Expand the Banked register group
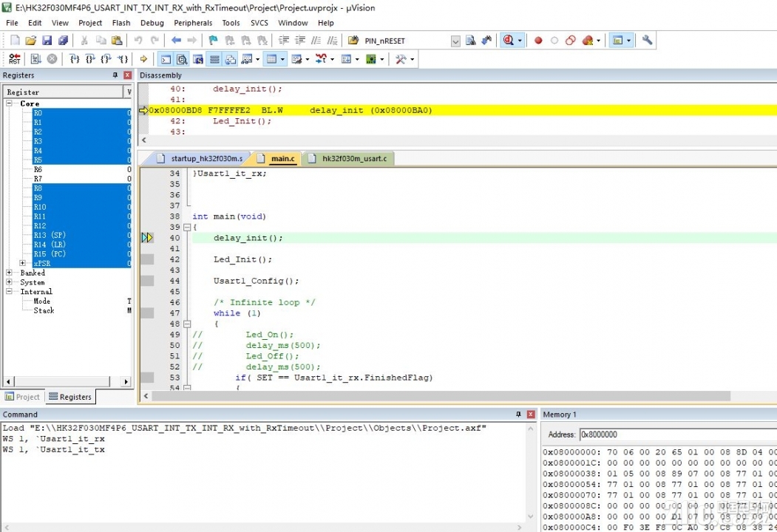This screenshot has width=777, height=532. click(9, 273)
